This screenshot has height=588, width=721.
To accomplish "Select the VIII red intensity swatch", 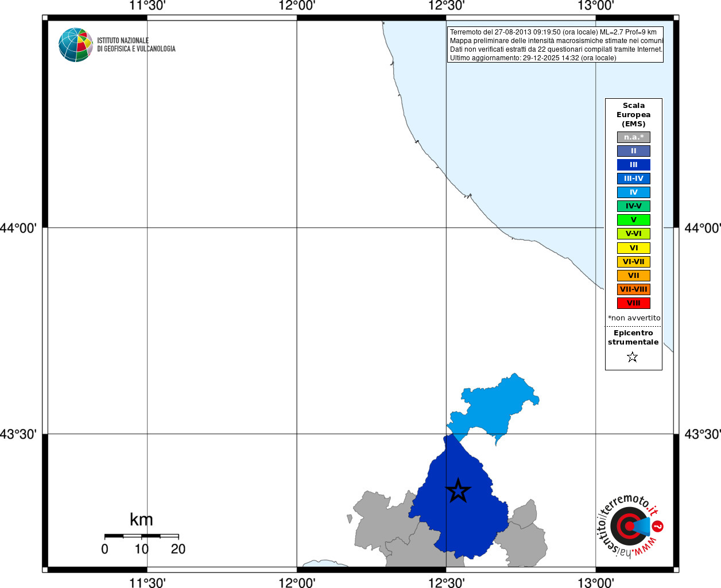I will pyautogui.click(x=634, y=303).
